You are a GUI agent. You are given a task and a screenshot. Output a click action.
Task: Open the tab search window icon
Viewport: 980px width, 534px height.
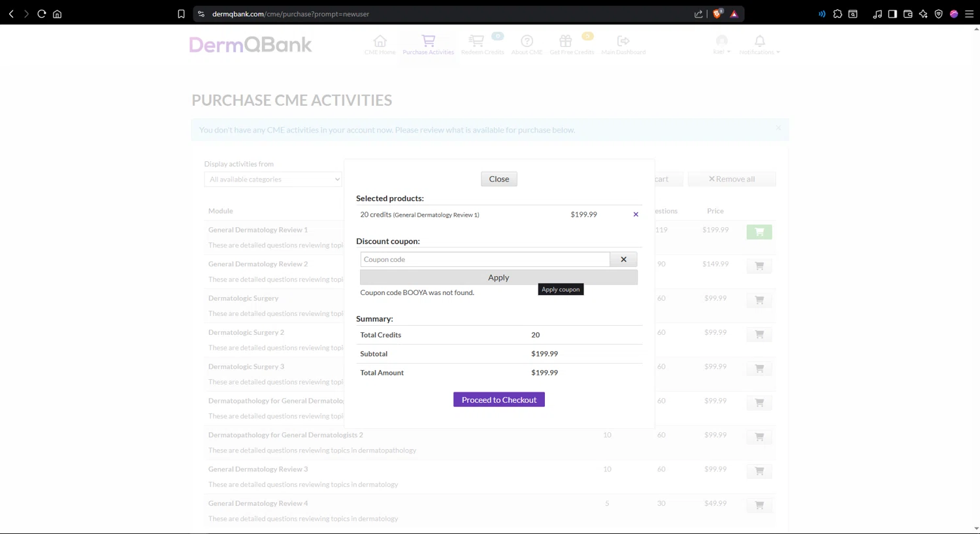853,14
